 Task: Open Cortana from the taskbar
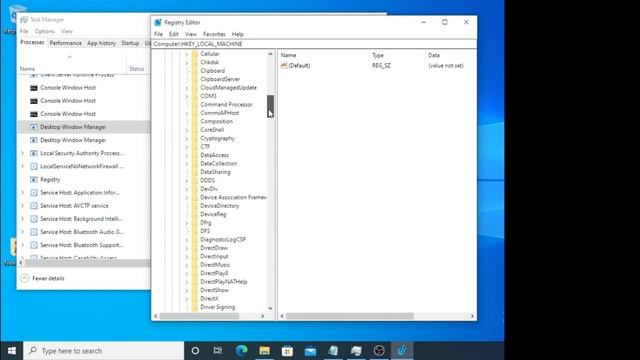coord(195,351)
